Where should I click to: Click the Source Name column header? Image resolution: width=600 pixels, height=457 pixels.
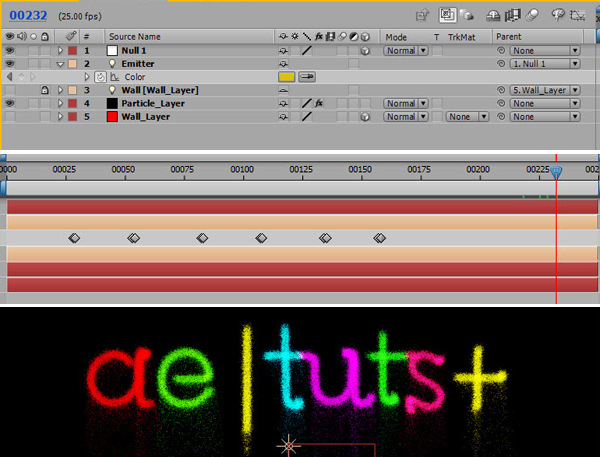pos(134,37)
